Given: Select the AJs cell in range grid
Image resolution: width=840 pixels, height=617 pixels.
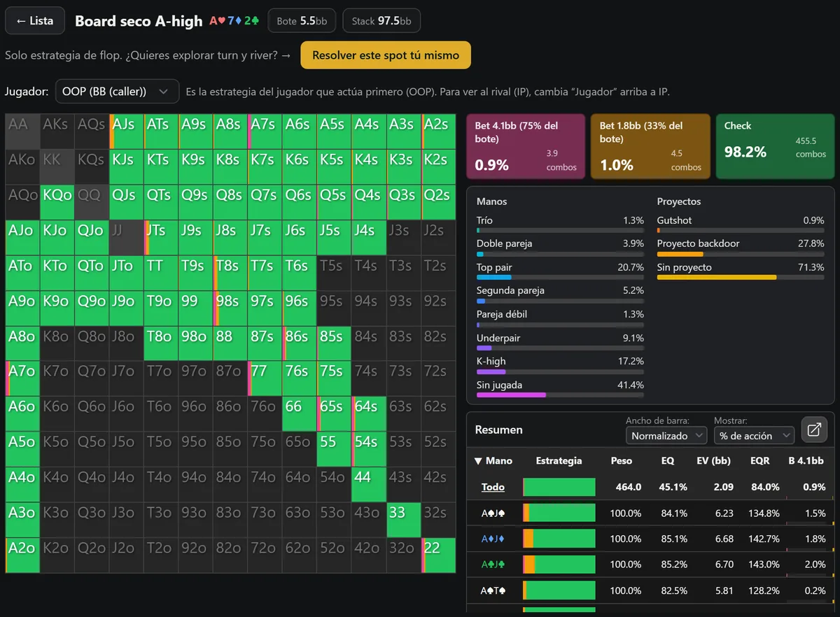Looking at the screenshot, I should (127, 131).
